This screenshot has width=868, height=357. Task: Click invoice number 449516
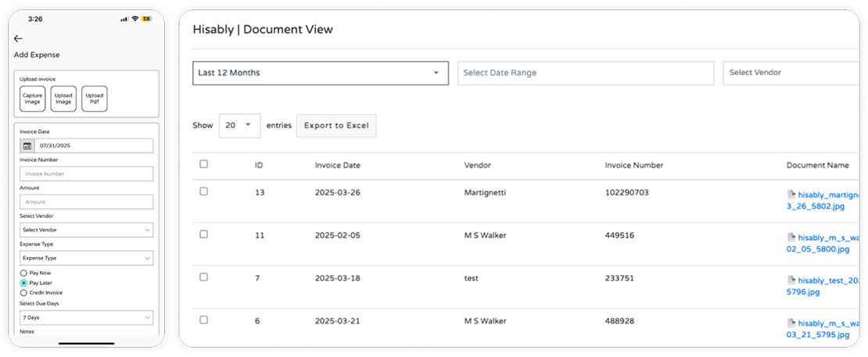tap(619, 235)
